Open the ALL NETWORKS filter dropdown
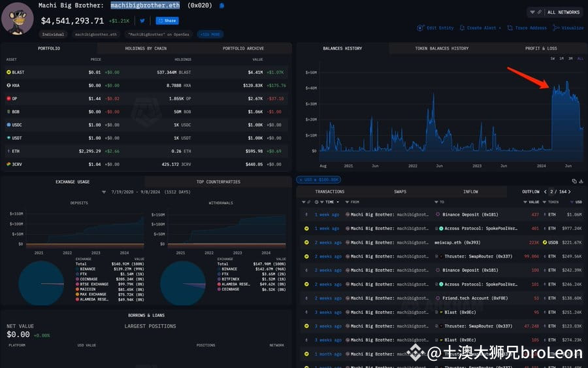This screenshot has height=368, width=588. (555, 12)
